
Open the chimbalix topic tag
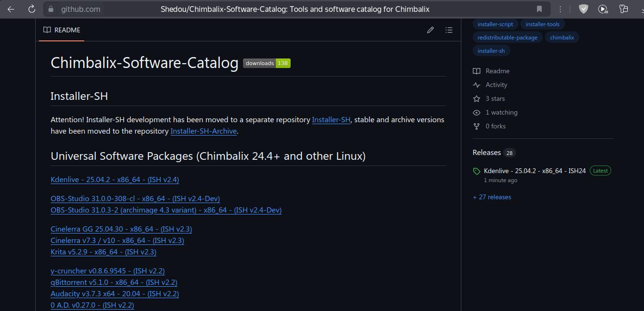(562, 38)
